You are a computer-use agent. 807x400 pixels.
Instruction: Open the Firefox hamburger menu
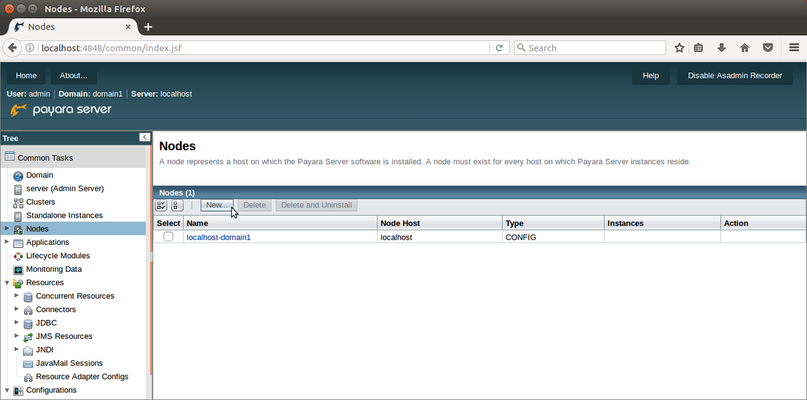(x=794, y=48)
